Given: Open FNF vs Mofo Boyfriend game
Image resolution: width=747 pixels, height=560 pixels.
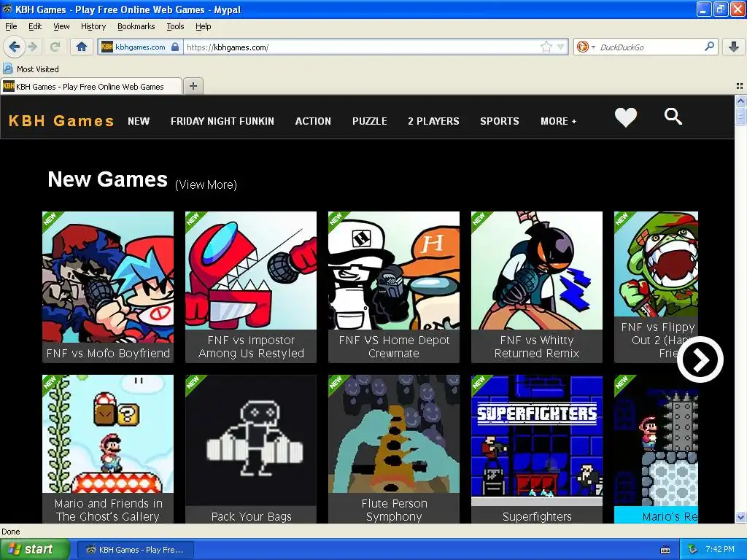Looking at the screenshot, I should (108, 287).
